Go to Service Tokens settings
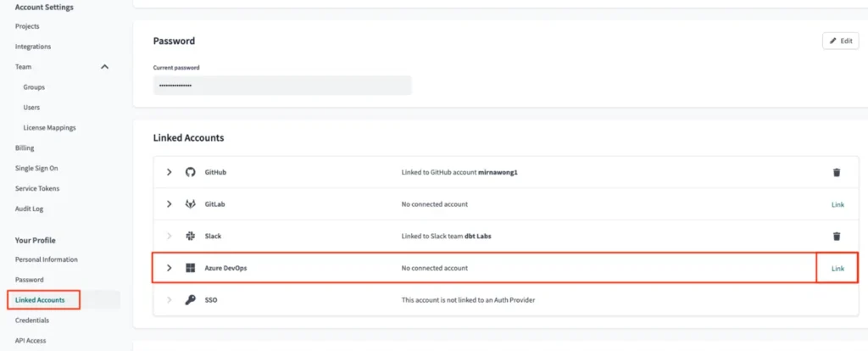This screenshot has width=868, height=351. point(37,188)
